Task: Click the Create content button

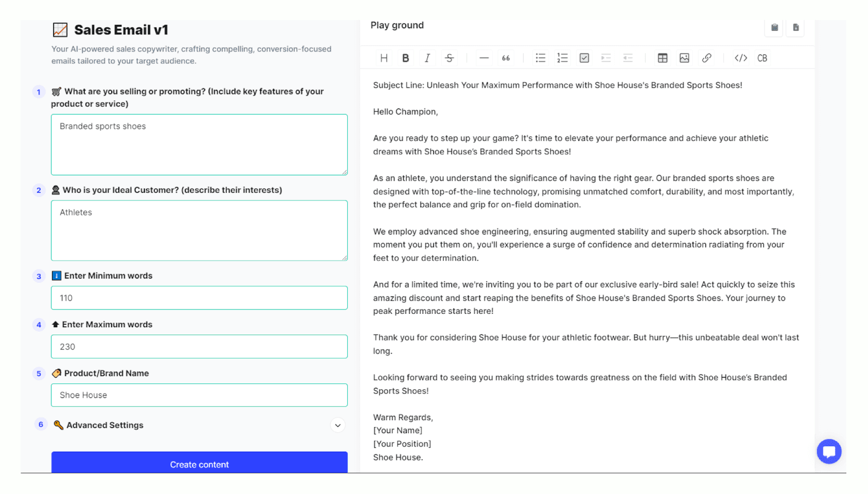Action: [200, 463]
